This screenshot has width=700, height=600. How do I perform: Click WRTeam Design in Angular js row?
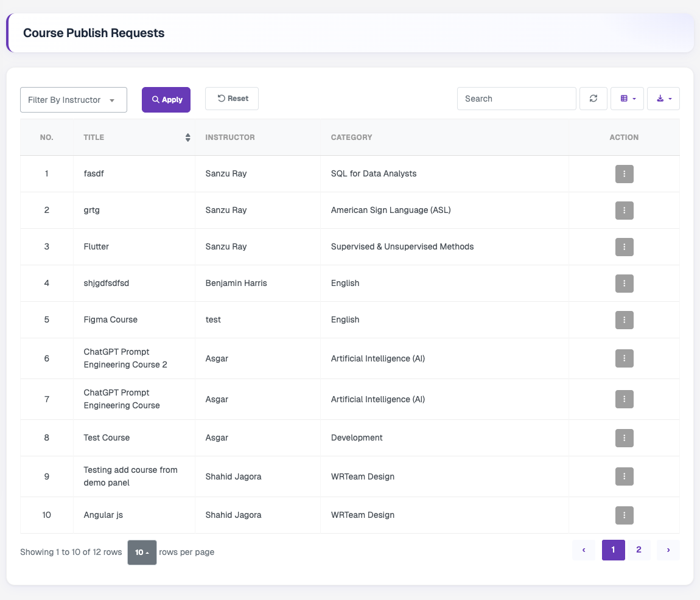click(363, 515)
